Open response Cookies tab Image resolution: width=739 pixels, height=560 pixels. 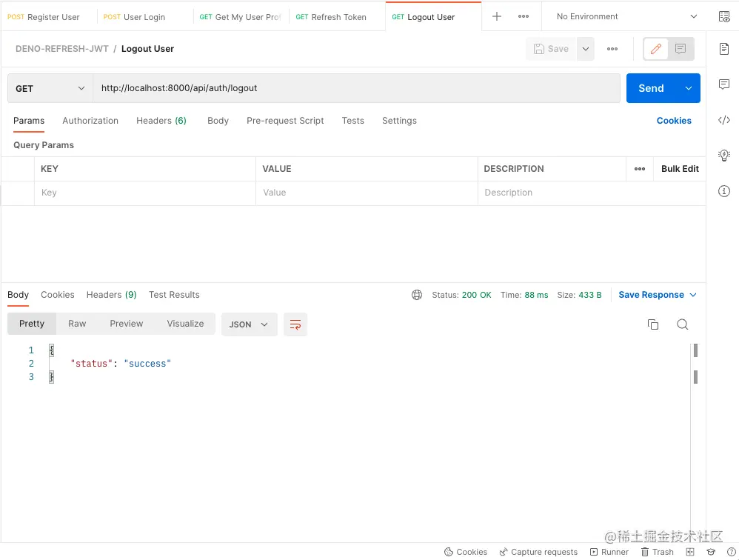(x=58, y=295)
